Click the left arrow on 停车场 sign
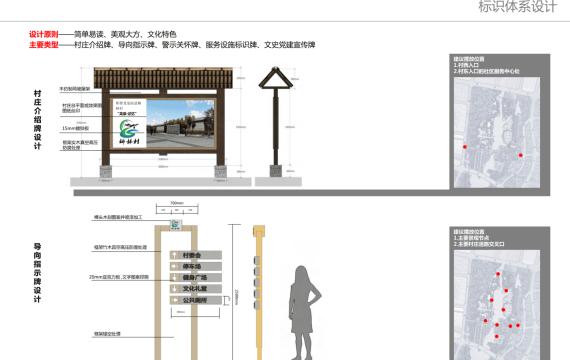The height and width of the screenshot is (360, 570). pos(175,267)
